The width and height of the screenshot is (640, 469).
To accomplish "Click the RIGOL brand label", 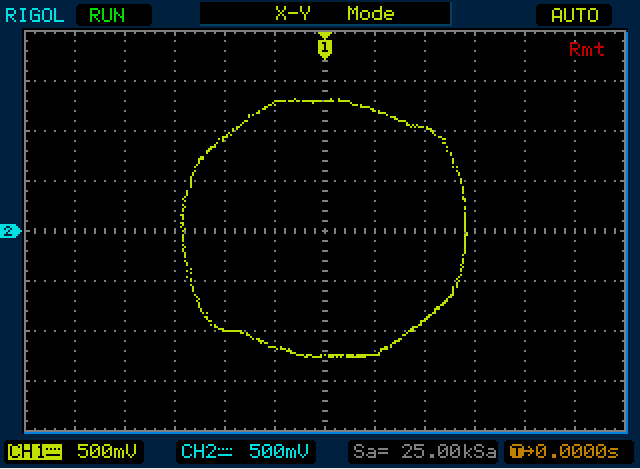I will coord(34,16).
